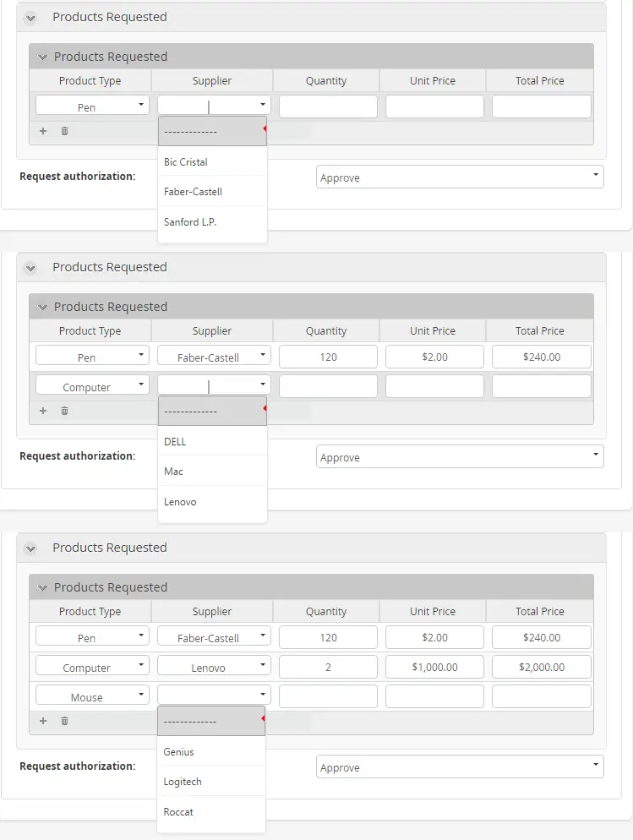Collapse inner gray Products Requested header of DELL panel
This screenshot has height=840, width=633.
[x=41, y=307]
